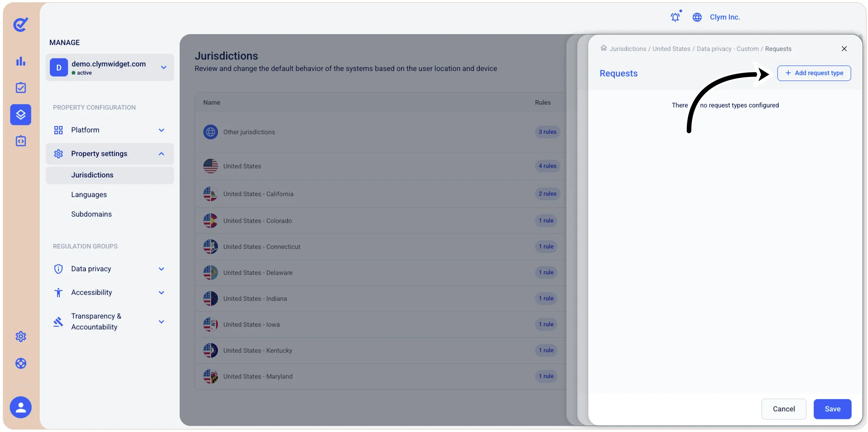This screenshot has width=868, height=432.
Task: Click the Other jurisdictions globe icon
Action: (x=211, y=132)
